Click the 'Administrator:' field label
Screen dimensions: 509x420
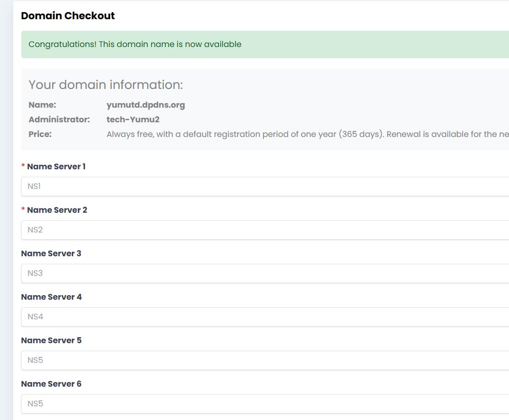(x=59, y=120)
